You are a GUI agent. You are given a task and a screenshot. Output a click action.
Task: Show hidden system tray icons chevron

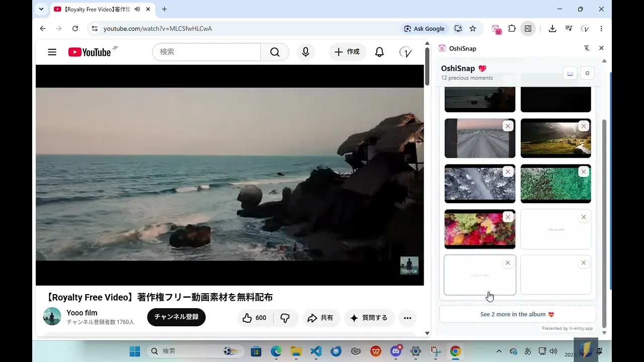tap(499, 351)
